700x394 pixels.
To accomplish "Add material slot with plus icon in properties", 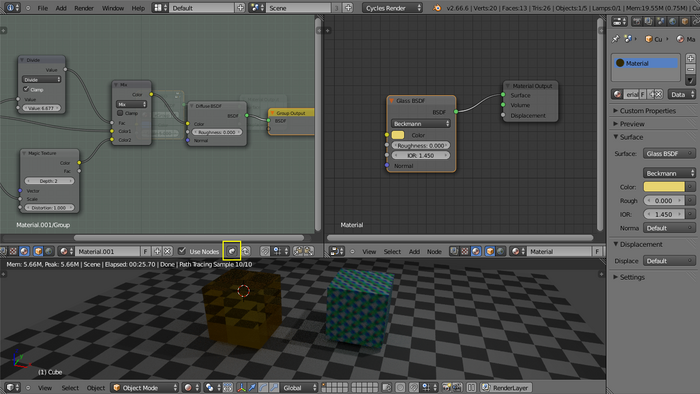I will 690,58.
